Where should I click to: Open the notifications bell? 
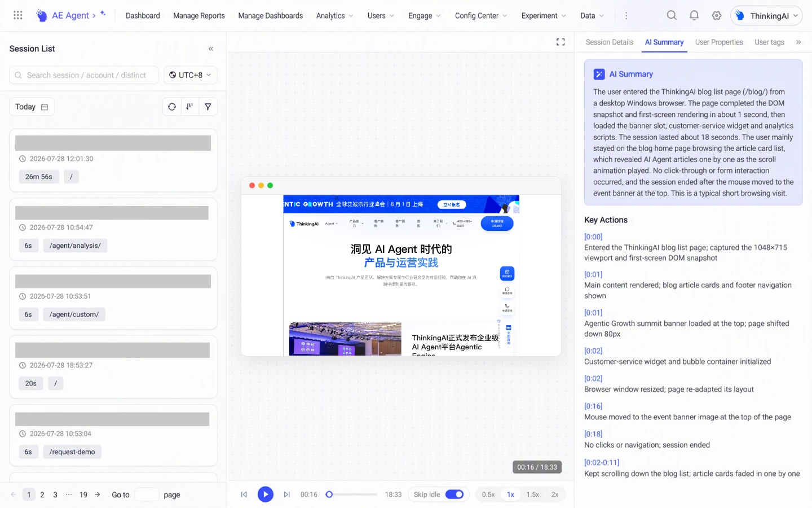pyautogui.click(x=694, y=15)
